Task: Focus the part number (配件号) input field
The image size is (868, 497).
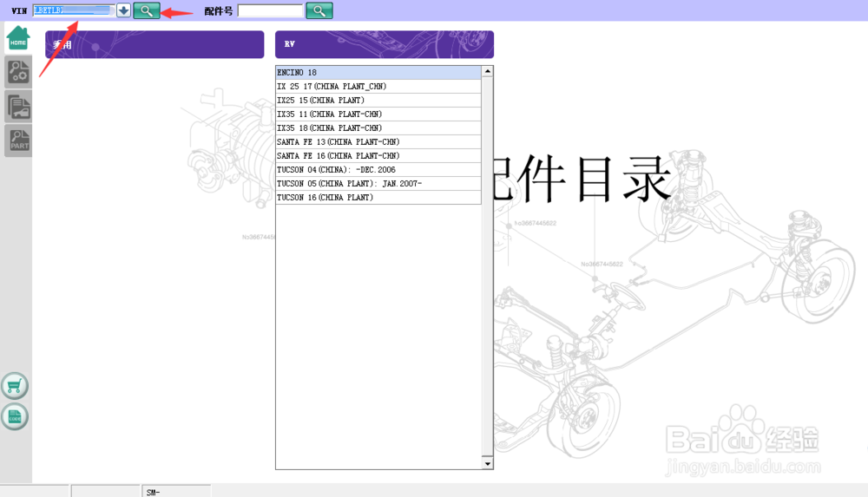Action: pyautogui.click(x=270, y=10)
